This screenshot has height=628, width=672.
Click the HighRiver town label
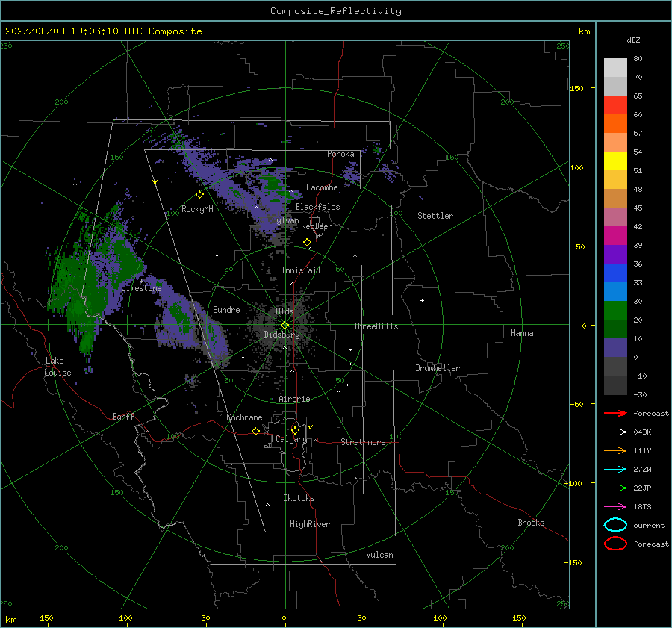click(310, 524)
